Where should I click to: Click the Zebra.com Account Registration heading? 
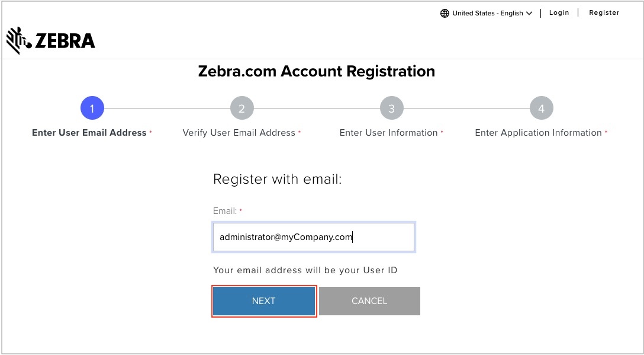pos(317,72)
